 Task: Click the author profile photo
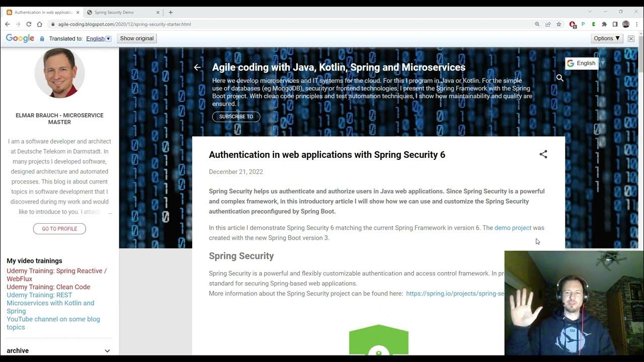point(59,73)
